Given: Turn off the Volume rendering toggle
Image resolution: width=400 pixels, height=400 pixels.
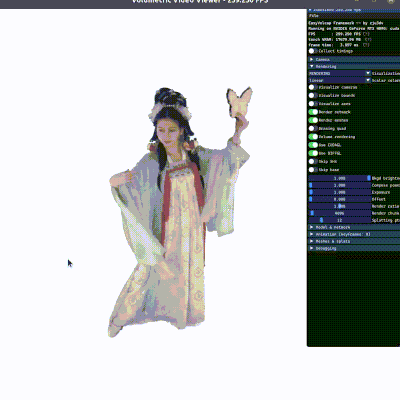Looking at the screenshot, I should [x=313, y=137].
